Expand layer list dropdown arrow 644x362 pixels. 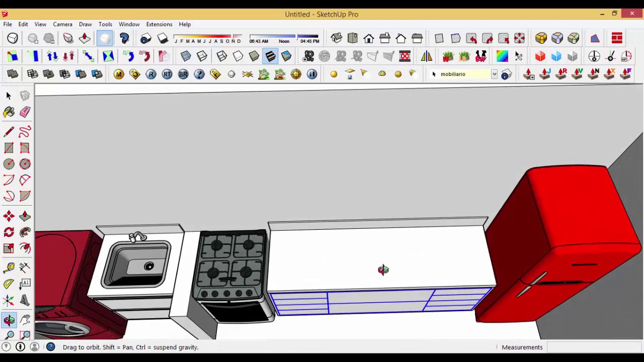[494, 74]
